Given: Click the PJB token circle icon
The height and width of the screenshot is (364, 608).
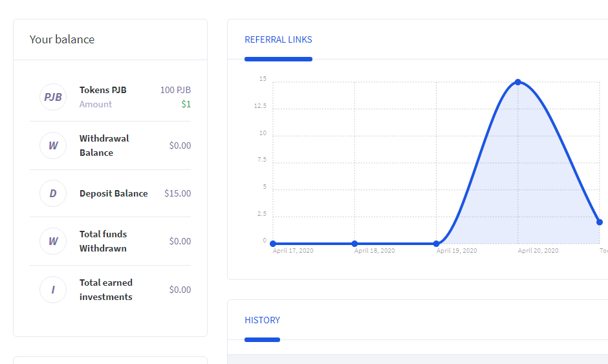Looking at the screenshot, I should pos(53,97).
